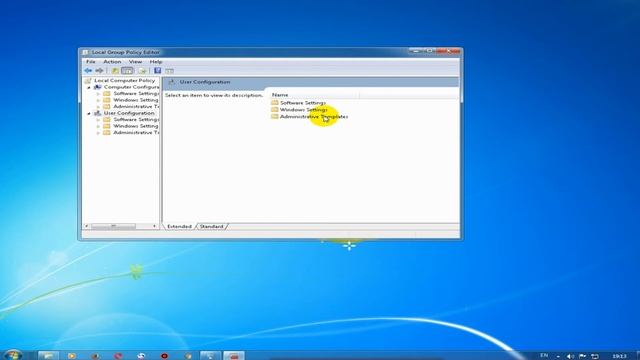The width and height of the screenshot is (640, 360).
Task: Open the File menu
Action: pos(91,62)
